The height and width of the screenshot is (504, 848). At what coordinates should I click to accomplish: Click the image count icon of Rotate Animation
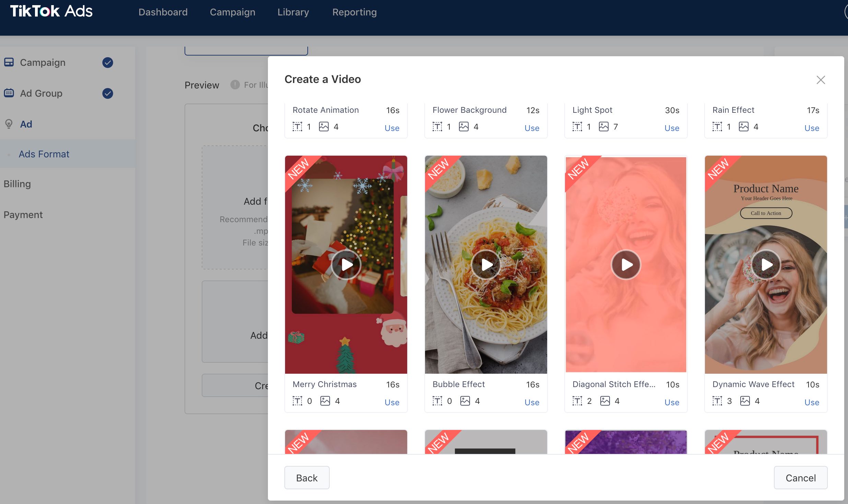coord(324,127)
